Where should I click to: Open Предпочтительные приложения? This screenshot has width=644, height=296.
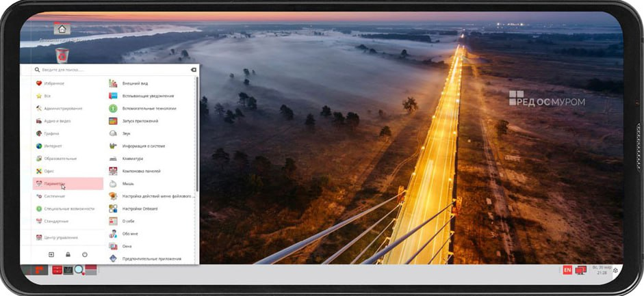point(151,258)
